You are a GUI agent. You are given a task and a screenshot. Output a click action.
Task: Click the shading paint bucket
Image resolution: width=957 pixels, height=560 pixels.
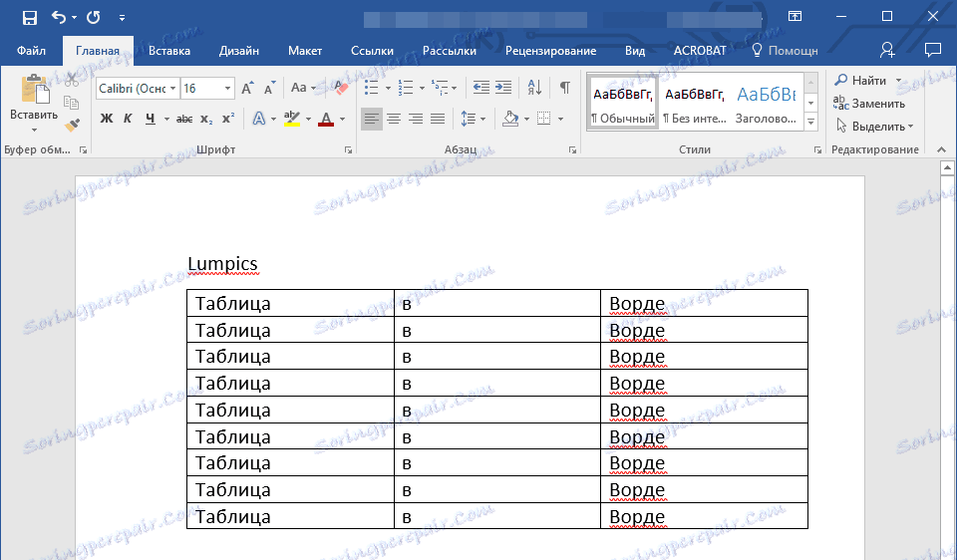click(510, 119)
